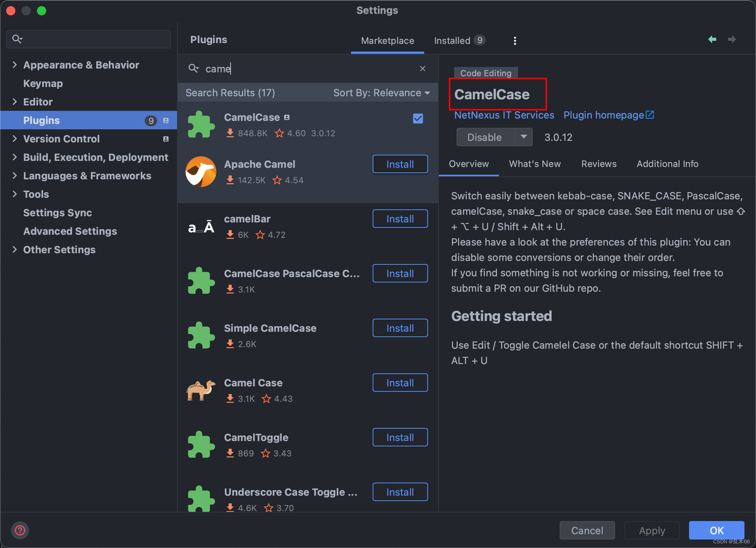Click the Code Editing category tag
The width and height of the screenshot is (756, 548).
click(486, 73)
